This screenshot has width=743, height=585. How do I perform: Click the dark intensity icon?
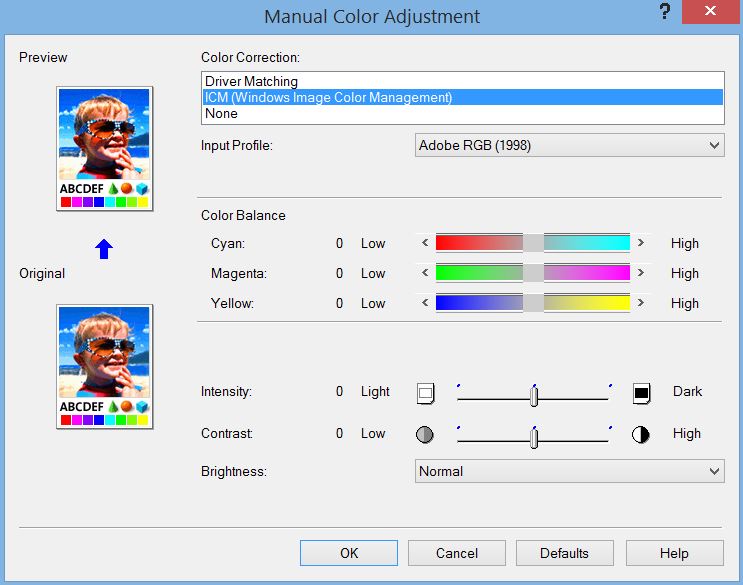(x=642, y=393)
